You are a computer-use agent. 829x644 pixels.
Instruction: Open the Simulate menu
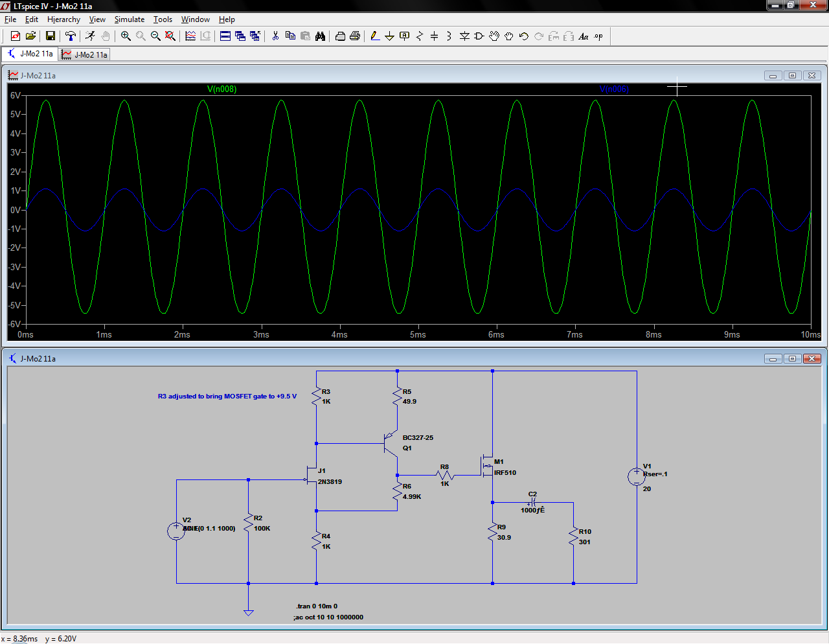(x=130, y=19)
